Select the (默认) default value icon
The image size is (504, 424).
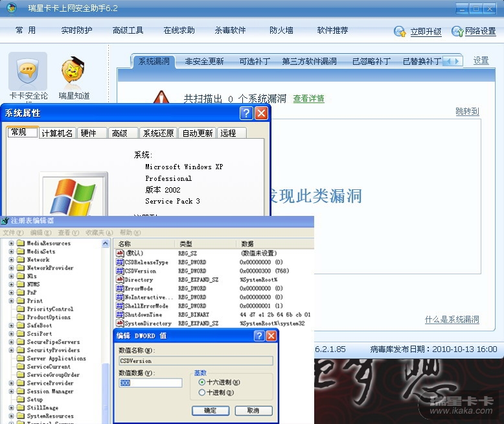(x=120, y=253)
